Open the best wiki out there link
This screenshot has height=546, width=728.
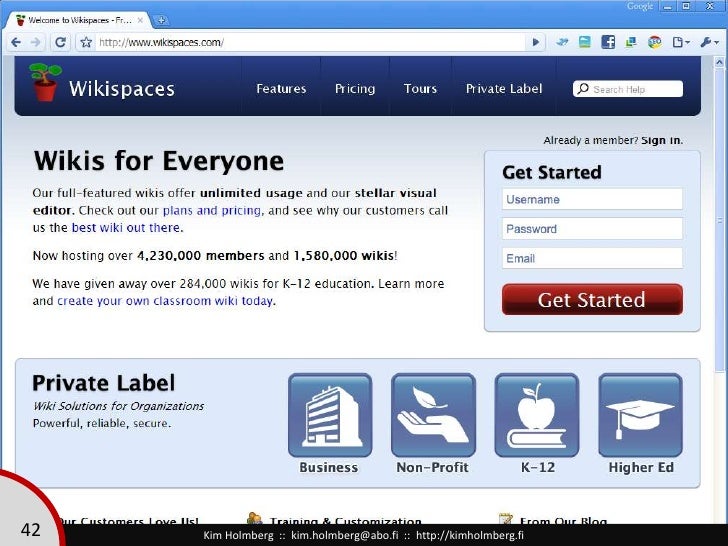point(126,228)
